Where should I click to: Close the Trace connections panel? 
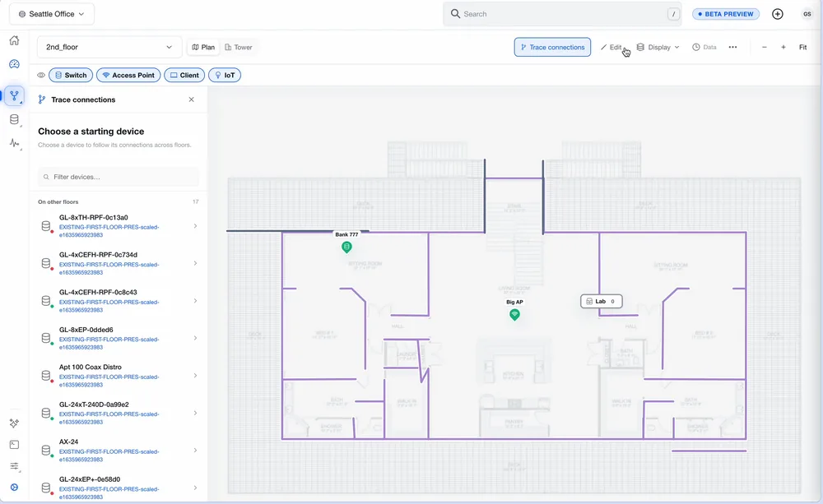(x=191, y=99)
